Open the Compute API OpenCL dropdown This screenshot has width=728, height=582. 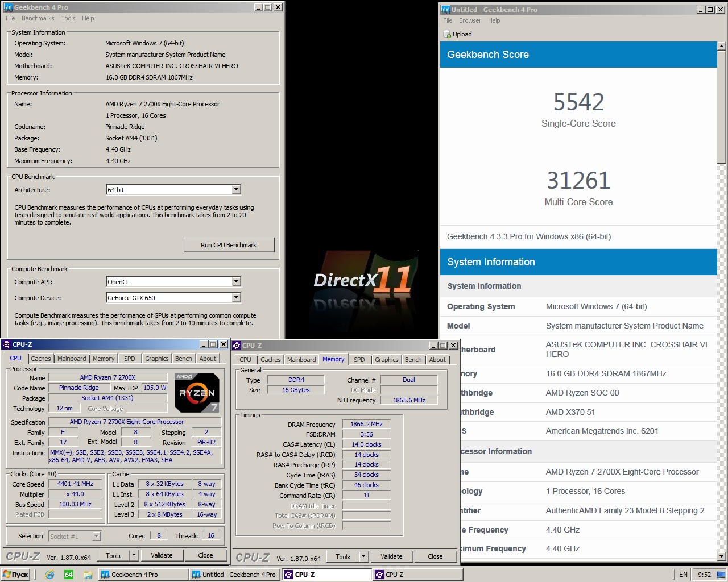tap(237, 282)
